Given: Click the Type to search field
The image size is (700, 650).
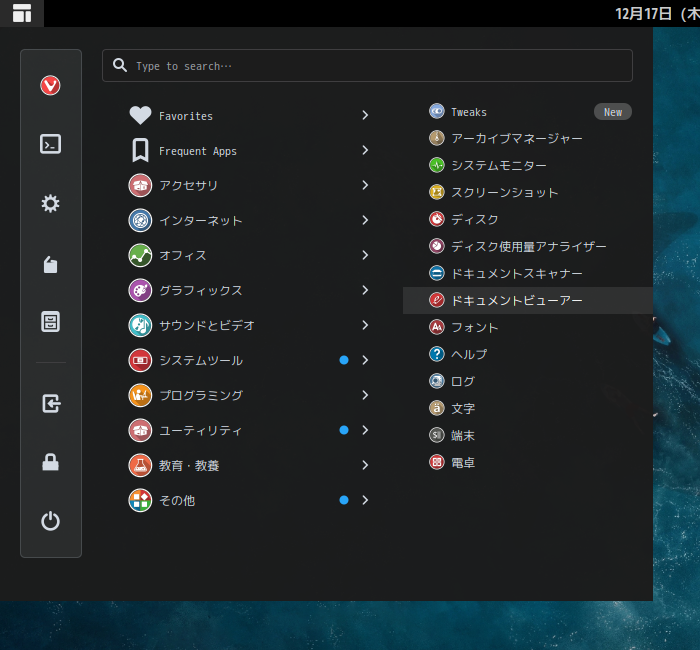Looking at the screenshot, I should coord(367,66).
